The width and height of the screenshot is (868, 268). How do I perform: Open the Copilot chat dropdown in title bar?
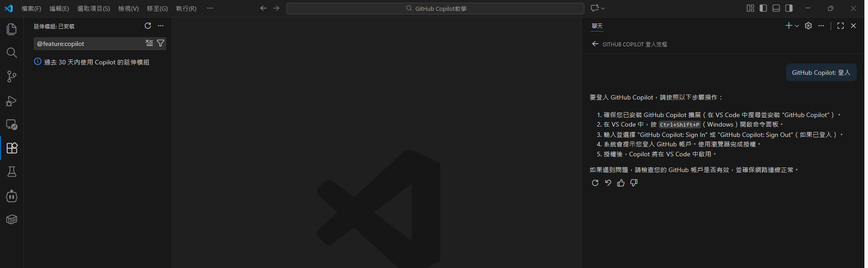coord(597,8)
